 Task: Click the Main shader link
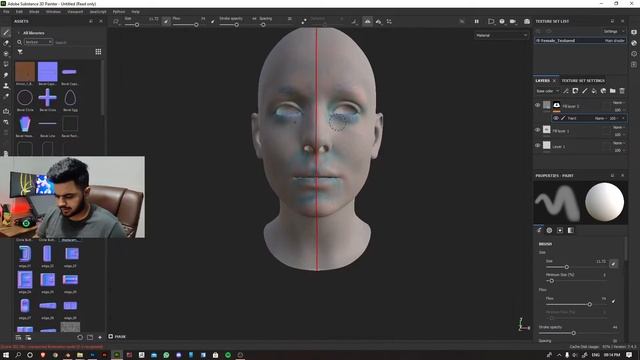614,40
